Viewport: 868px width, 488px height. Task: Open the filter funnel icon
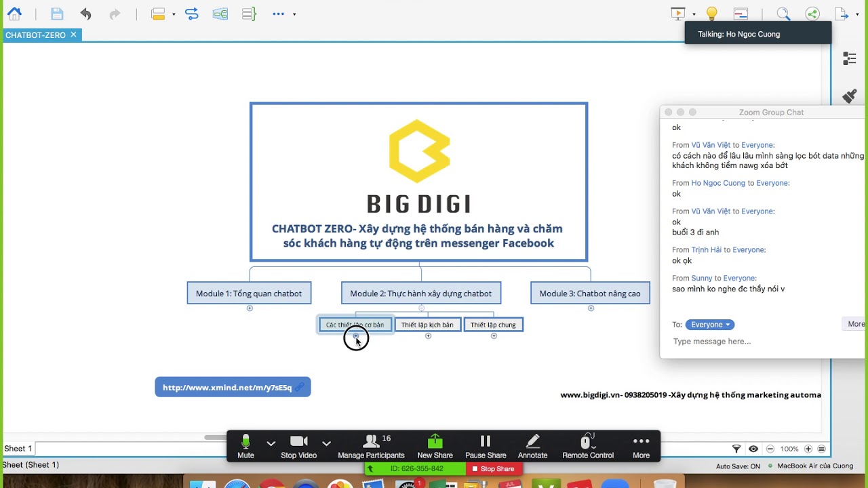click(x=736, y=449)
